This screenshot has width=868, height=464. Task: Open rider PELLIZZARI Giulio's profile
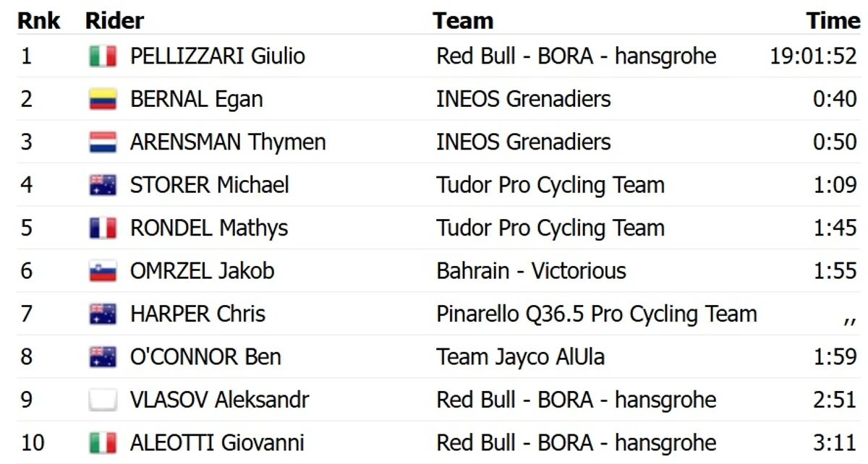(217, 56)
